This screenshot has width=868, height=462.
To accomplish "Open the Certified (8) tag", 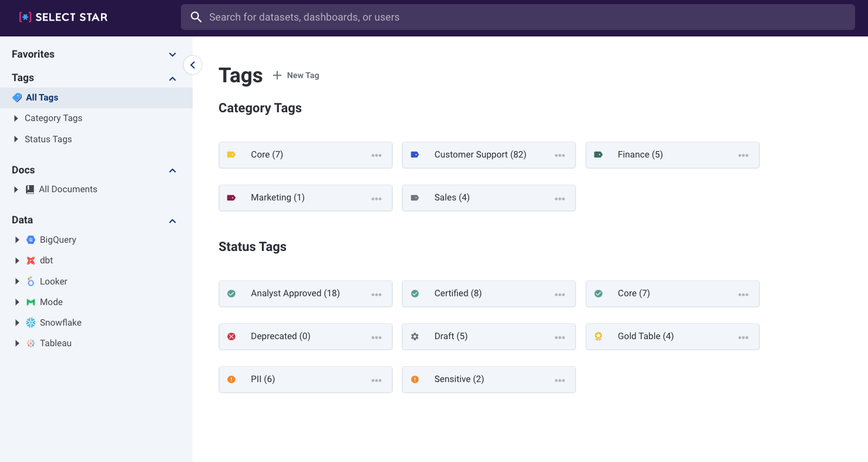I will pos(489,294).
